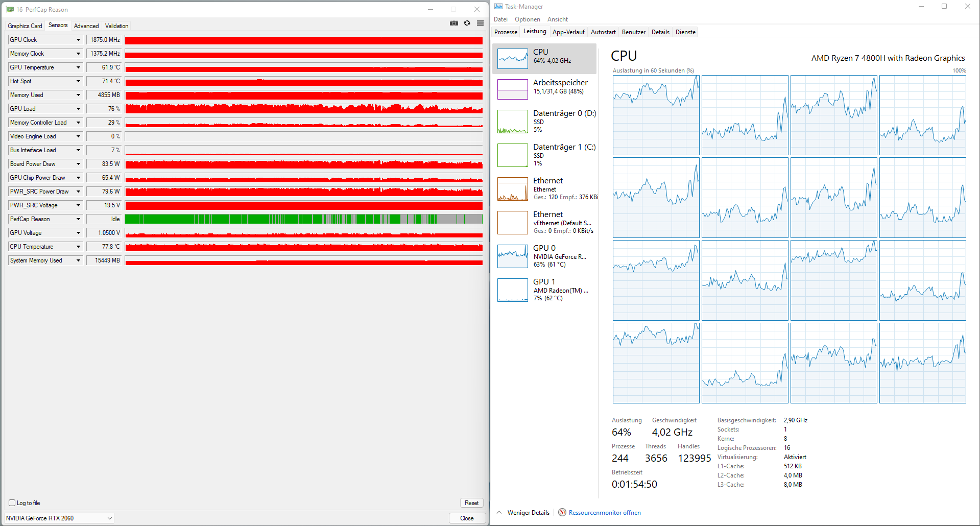The width and height of the screenshot is (980, 526).
Task: Take a screenshot with the GPU-Z camera icon
Action: [x=453, y=23]
